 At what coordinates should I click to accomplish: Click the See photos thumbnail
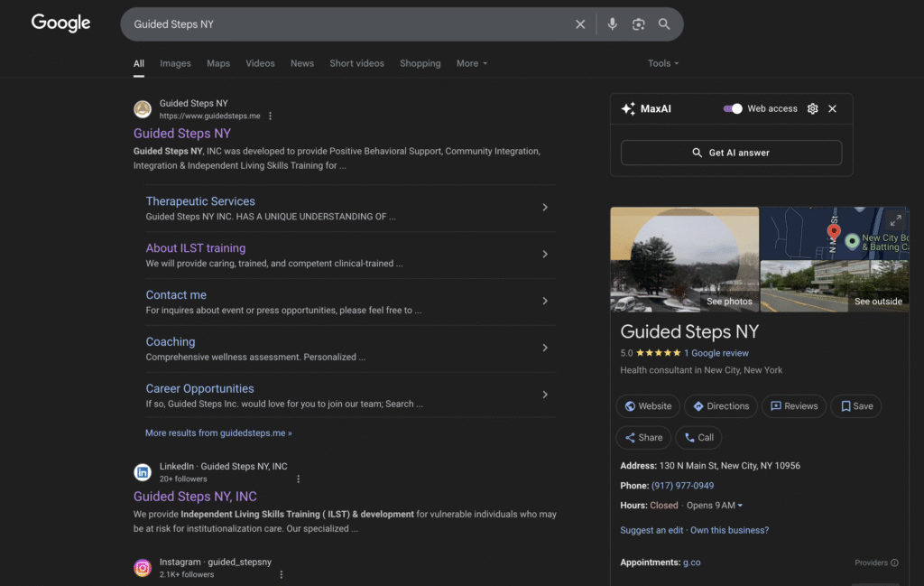pos(684,260)
